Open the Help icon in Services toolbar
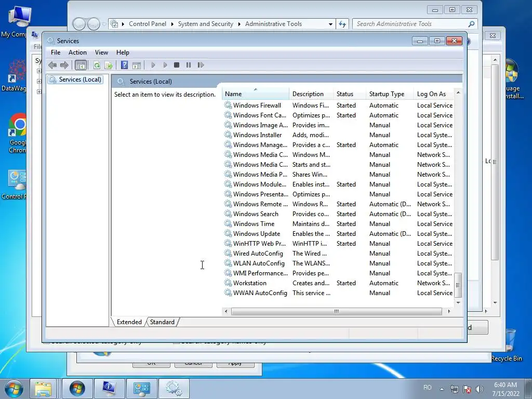Screen dimensions: 532x399 coord(124,65)
